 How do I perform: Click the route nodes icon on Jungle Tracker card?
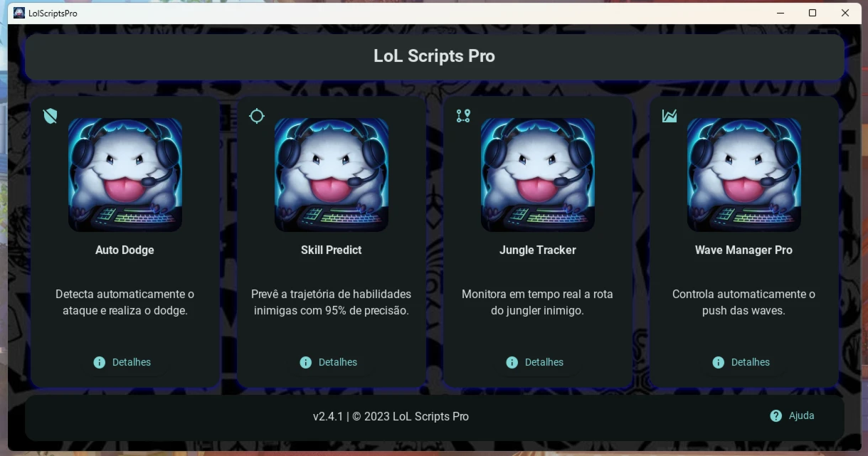[463, 116]
